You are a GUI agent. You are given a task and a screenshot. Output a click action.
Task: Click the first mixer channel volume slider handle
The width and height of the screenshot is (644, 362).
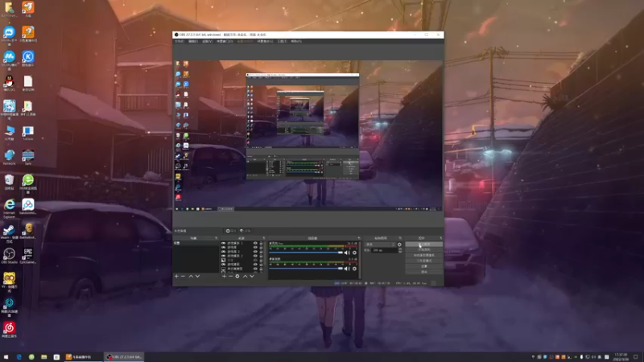pyautogui.click(x=340, y=253)
